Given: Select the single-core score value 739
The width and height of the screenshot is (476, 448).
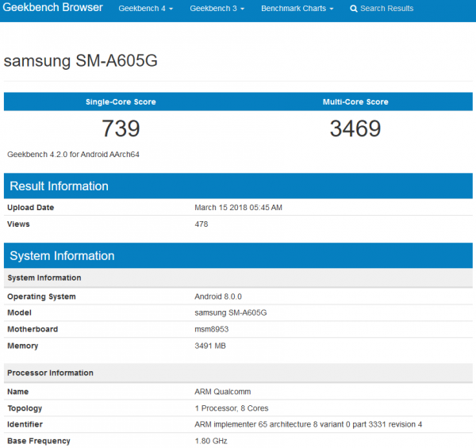Looking at the screenshot, I should pos(121,128).
